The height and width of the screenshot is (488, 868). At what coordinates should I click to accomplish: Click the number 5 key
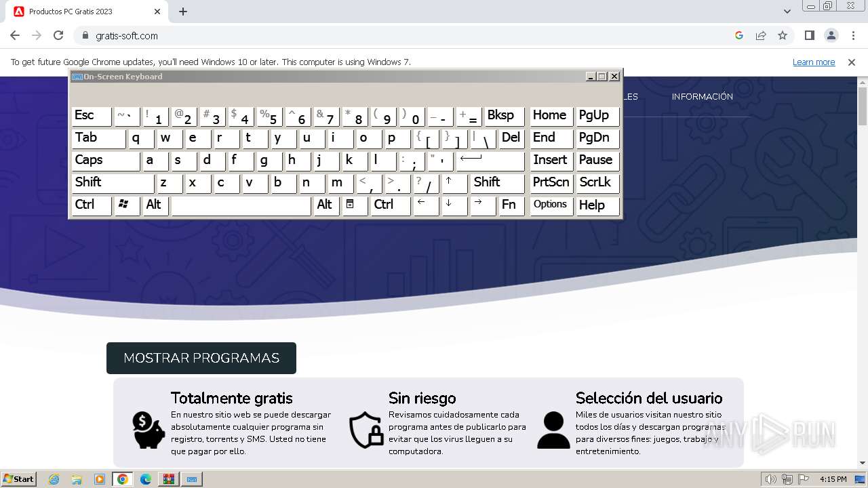click(x=269, y=116)
